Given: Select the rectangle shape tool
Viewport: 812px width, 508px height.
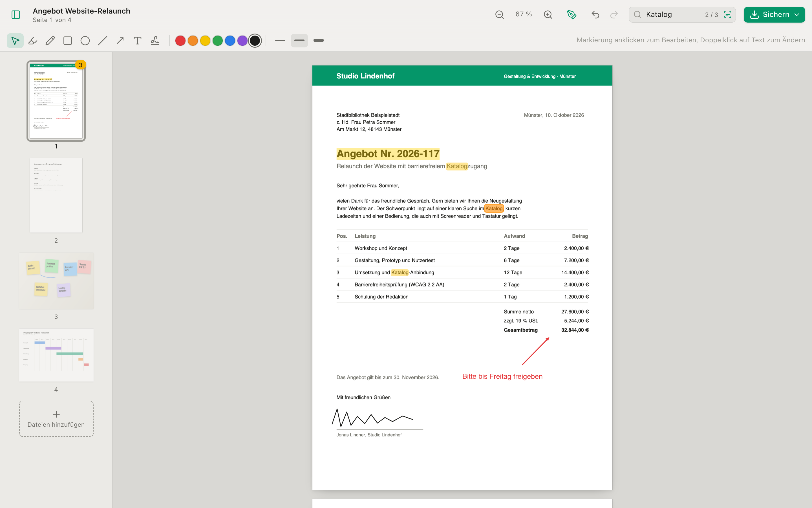Looking at the screenshot, I should click(x=68, y=41).
